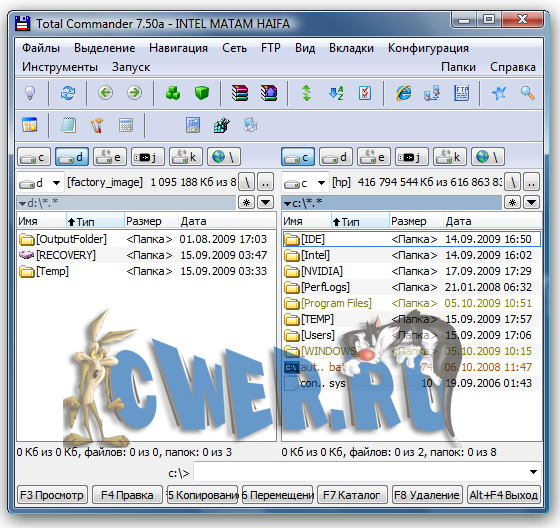The image size is (560, 528).
Task: Click the magnifier search files icon
Action: pyautogui.click(x=527, y=93)
